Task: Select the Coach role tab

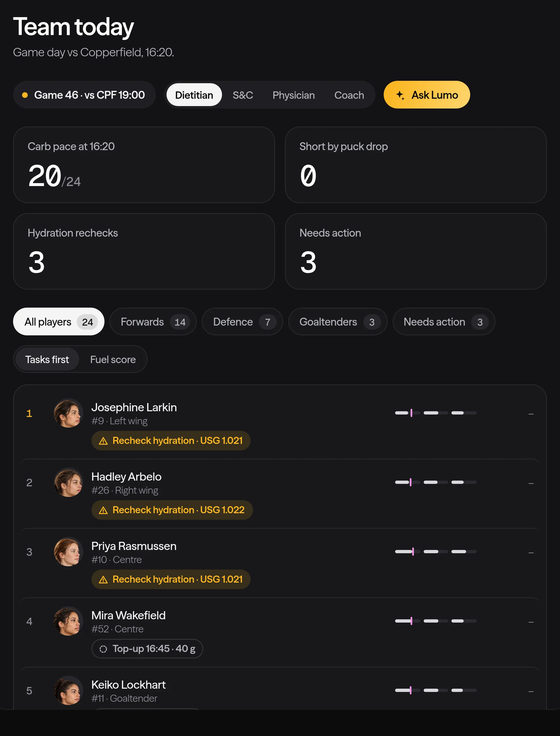Action: tap(349, 95)
